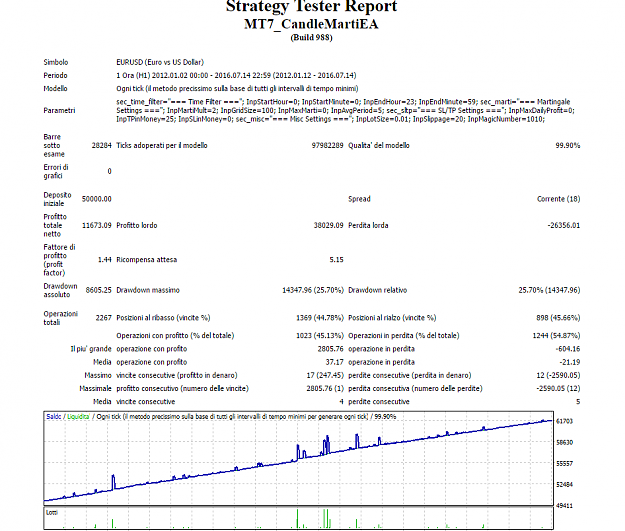Click the Errori di grafici value 0
Screen dimensions: 625x531
click(109, 171)
